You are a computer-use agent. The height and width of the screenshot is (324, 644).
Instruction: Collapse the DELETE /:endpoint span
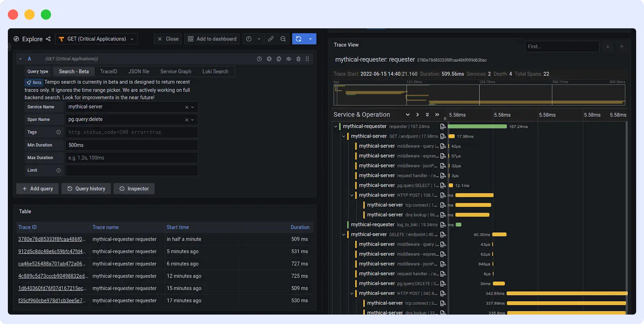coord(344,235)
